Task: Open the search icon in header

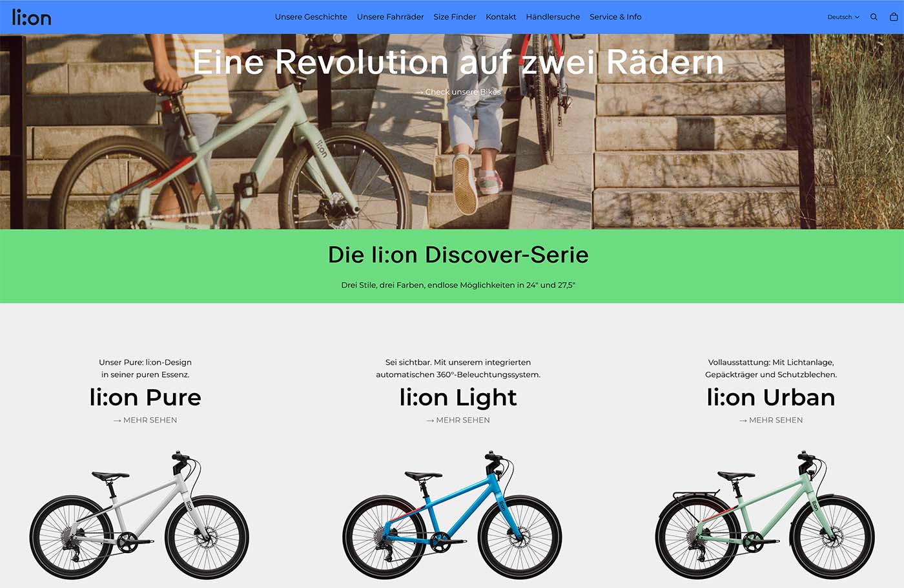Action: click(874, 17)
